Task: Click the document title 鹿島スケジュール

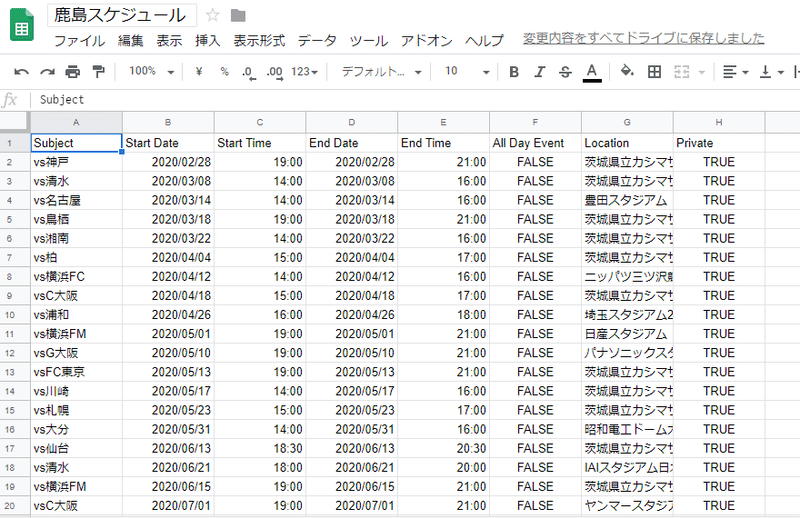Action: pyautogui.click(x=121, y=15)
